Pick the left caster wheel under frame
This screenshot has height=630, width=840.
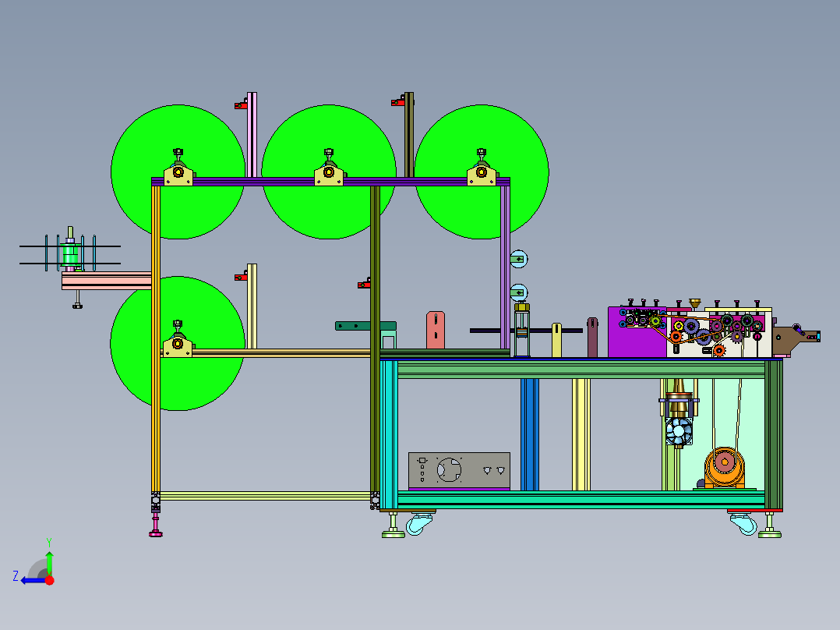[419, 523]
